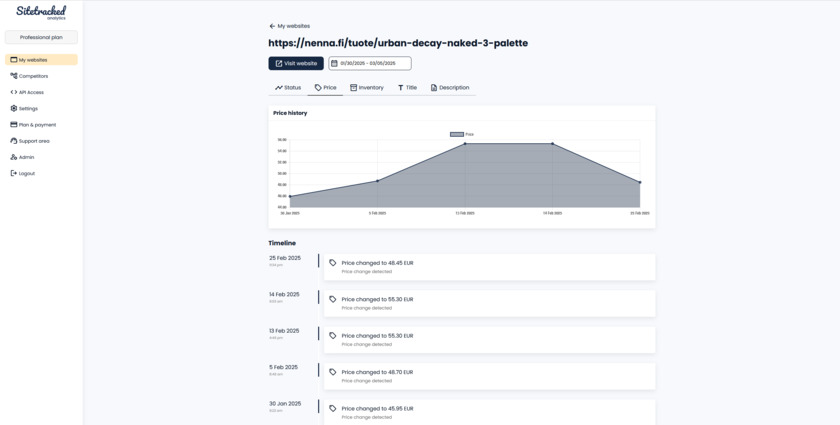Viewport: 840px width, 425px height.
Task: Open the Title tab
Action: [408, 87]
